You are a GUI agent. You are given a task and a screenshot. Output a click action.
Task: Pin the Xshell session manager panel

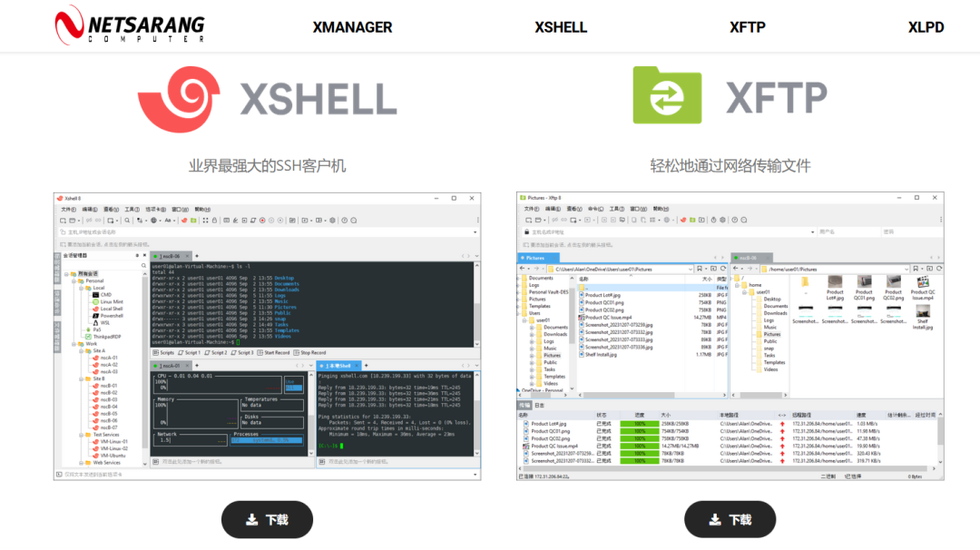point(138,256)
